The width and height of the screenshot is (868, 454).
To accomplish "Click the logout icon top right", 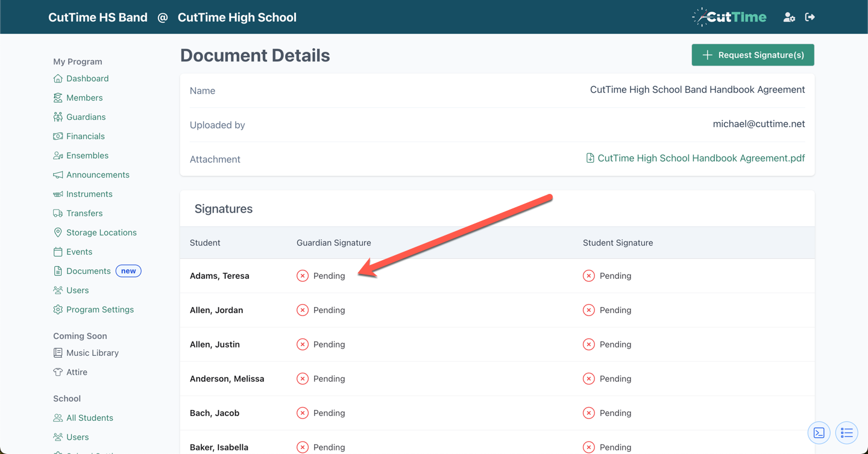I will (x=810, y=17).
